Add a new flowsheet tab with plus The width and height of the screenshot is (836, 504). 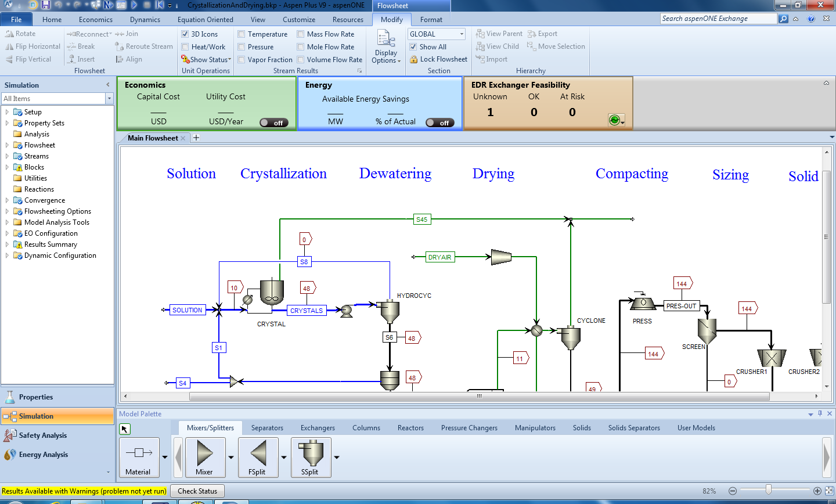196,138
